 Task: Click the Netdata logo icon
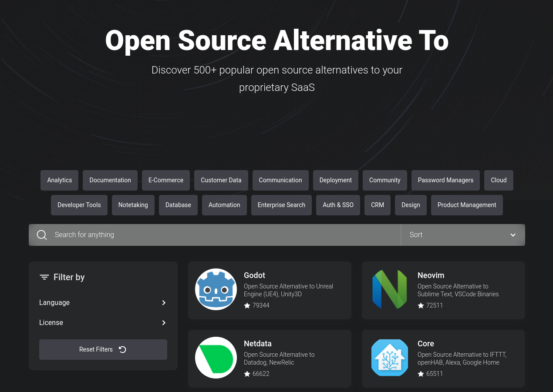[x=216, y=358]
